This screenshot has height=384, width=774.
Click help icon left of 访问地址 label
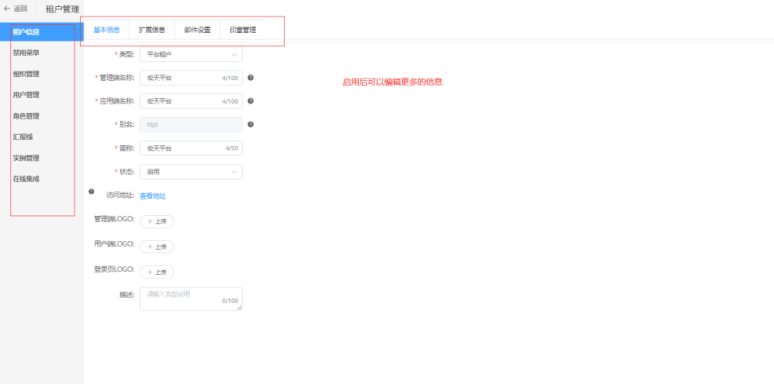tap(91, 192)
